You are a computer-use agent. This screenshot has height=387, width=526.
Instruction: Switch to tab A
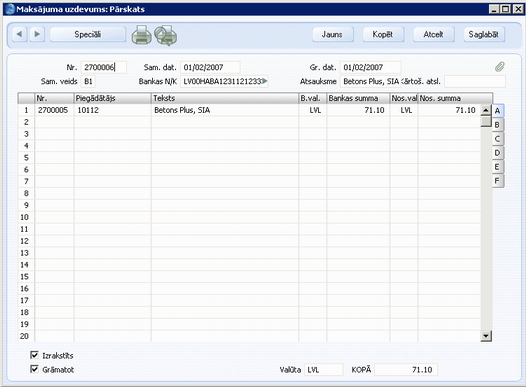(497, 111)
